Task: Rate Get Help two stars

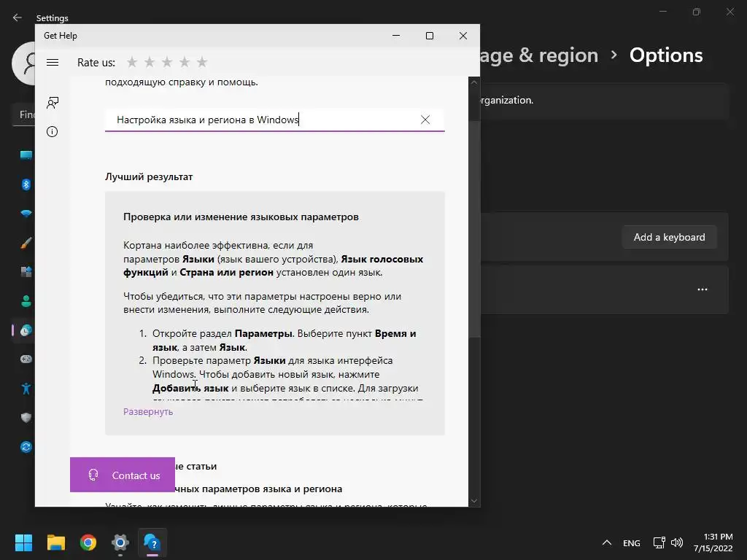Action: coord(150,62)
